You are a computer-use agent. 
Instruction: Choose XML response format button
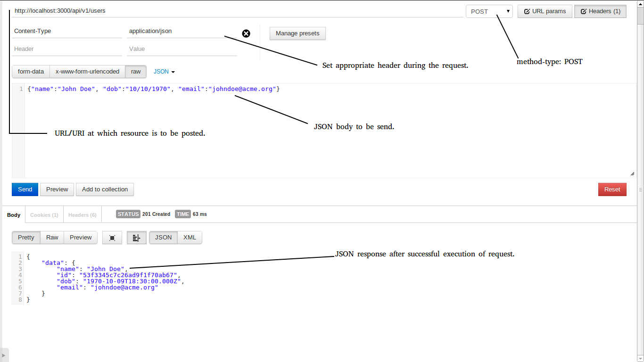[x=190, y=238]
